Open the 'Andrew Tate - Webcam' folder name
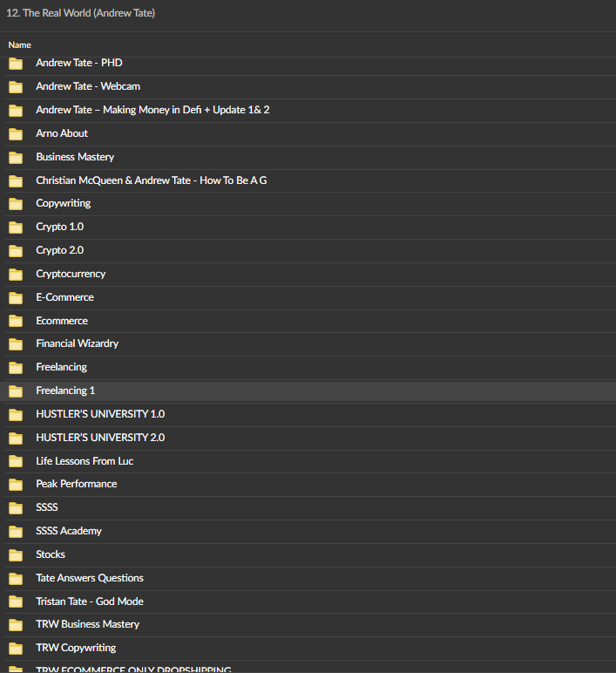Image resolution: width=616 pixels, height=673 pixels. (x=88, y=86)
